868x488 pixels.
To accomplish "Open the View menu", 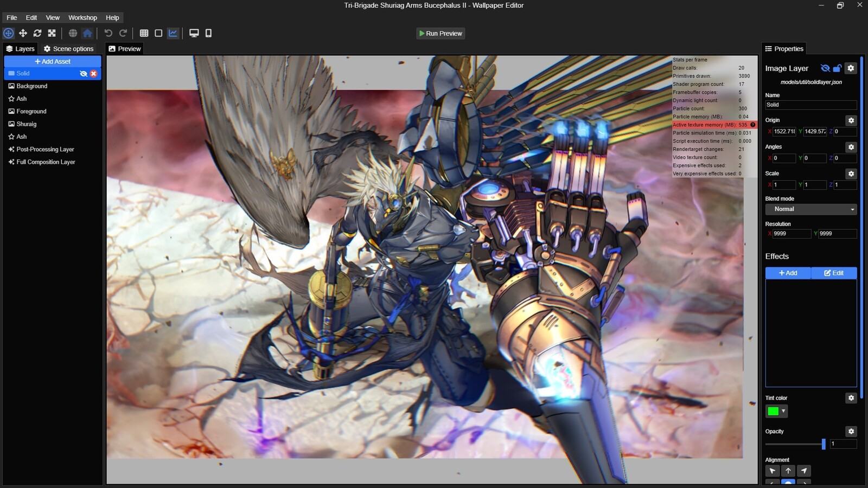I will click(x=53, y=17).
